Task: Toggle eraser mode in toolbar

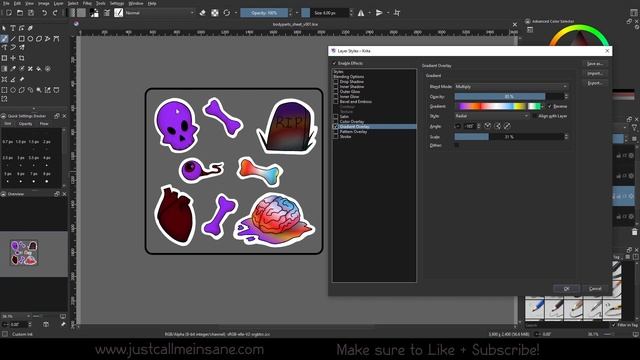Action: click(202, 13)
